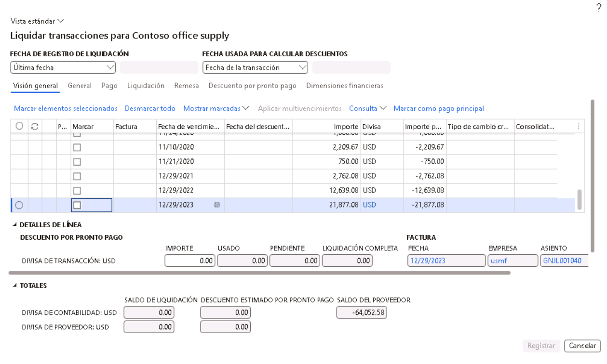Viewport: 607px width, 364px height.
Task: Click the Cancelar button
Action: tap(583, 346)
